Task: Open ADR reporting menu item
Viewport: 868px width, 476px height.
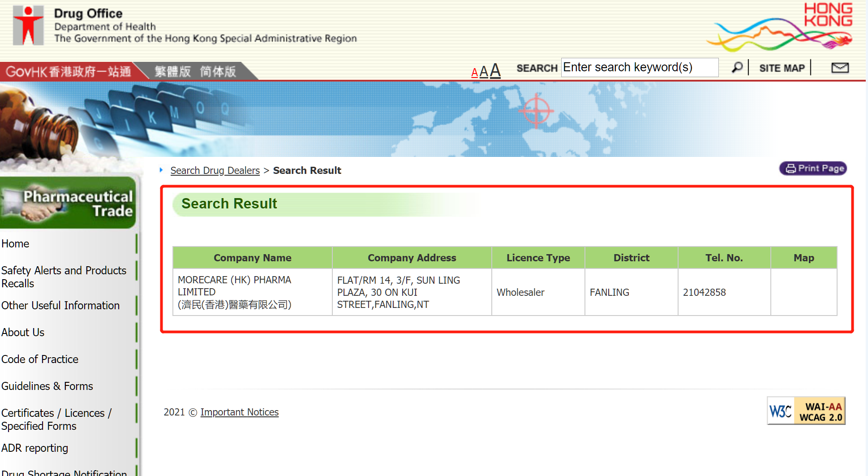Action: pyautogui.click(x=35, y=448)
